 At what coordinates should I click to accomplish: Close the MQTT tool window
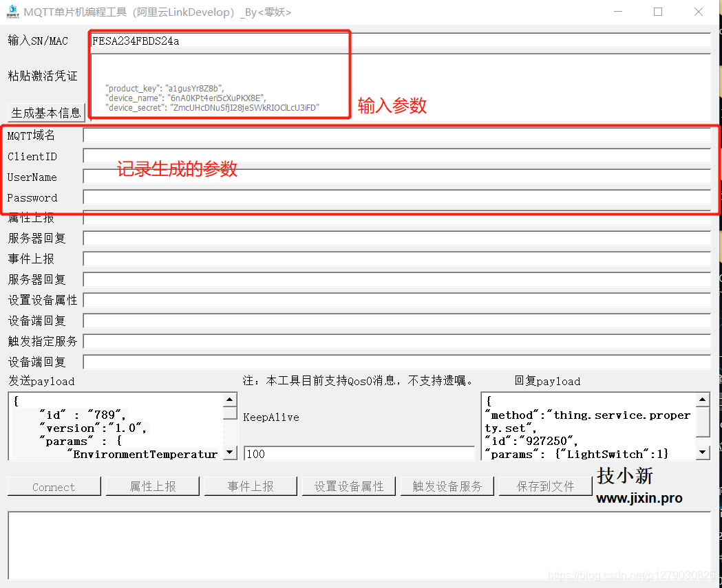tap(699, 12)
